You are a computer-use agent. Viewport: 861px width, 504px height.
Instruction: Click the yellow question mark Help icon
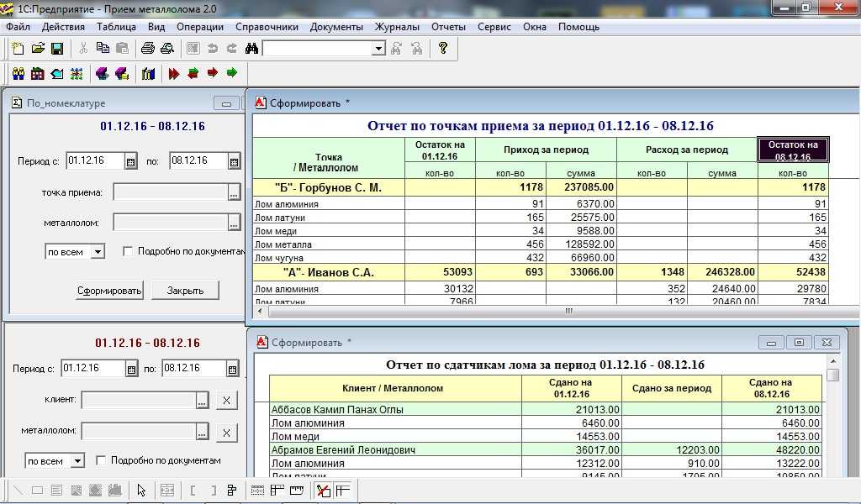pos(443,49)
